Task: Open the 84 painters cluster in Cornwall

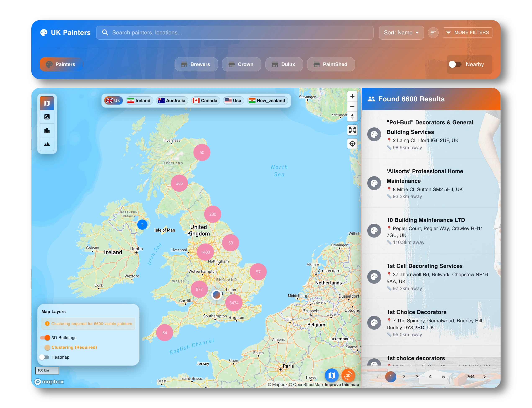Action: [164, 333]
